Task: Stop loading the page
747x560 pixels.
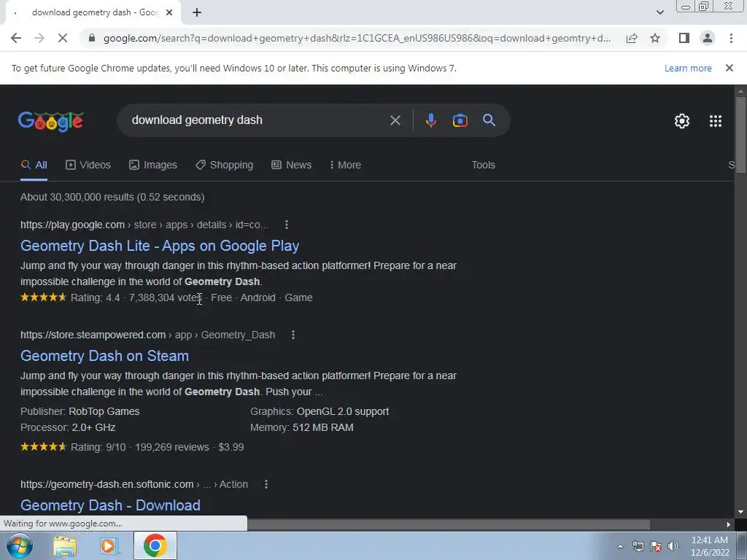Action: pos(63,38)
